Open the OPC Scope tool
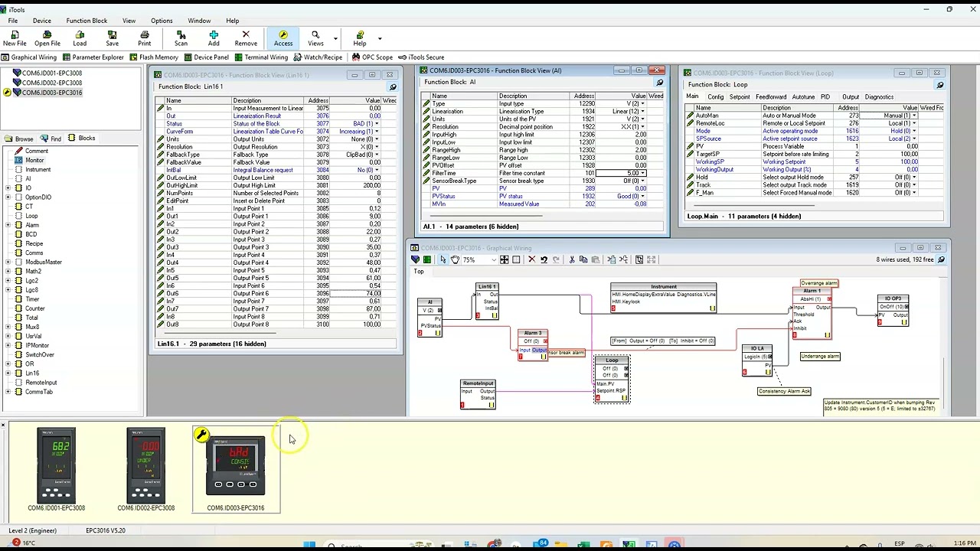 371,57
